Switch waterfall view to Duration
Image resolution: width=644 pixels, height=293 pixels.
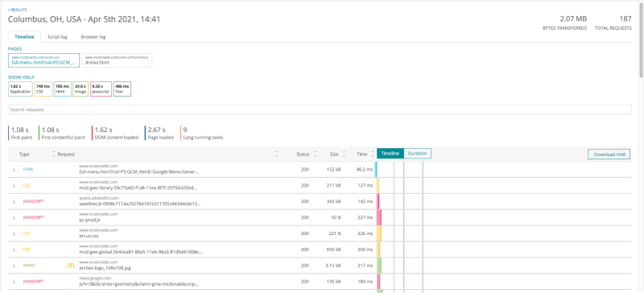tap(417, 153)
